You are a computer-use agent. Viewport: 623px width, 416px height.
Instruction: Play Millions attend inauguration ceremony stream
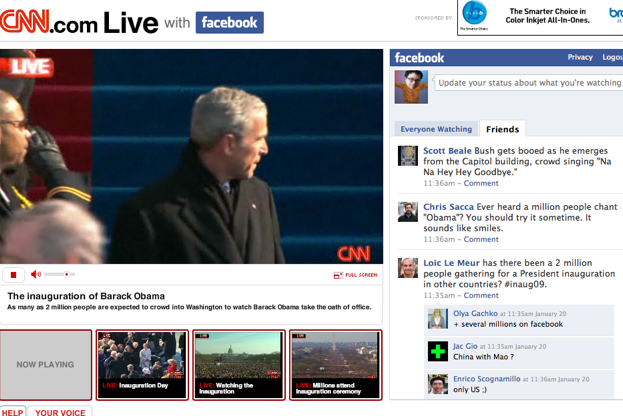pos(336,364)
